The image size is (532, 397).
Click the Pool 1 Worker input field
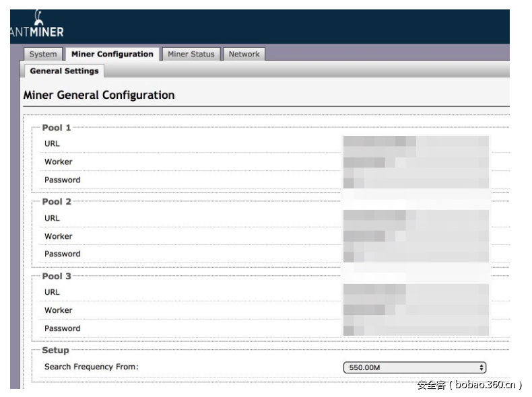[415, 161]
